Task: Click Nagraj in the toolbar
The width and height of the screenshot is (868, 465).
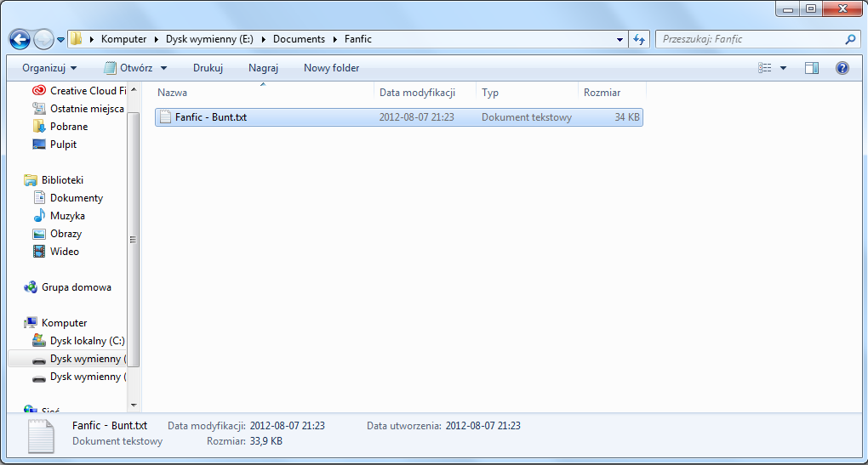Action: pos(264,68)
